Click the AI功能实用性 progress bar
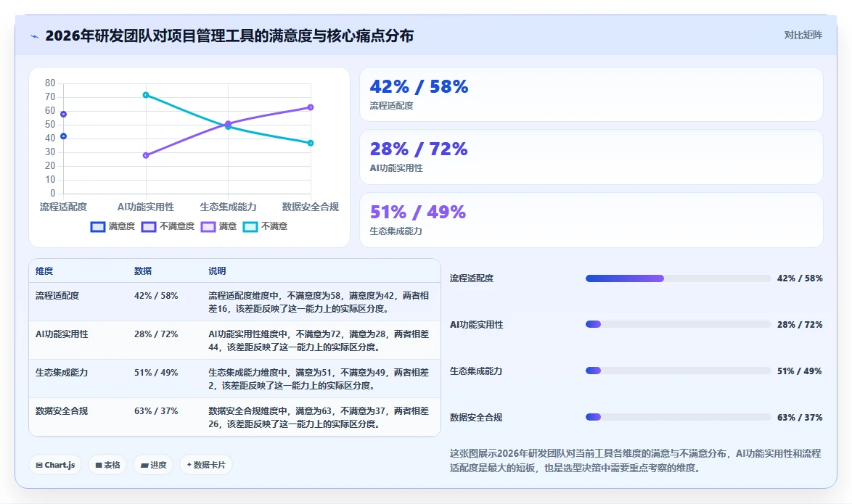 click(678, 324)
